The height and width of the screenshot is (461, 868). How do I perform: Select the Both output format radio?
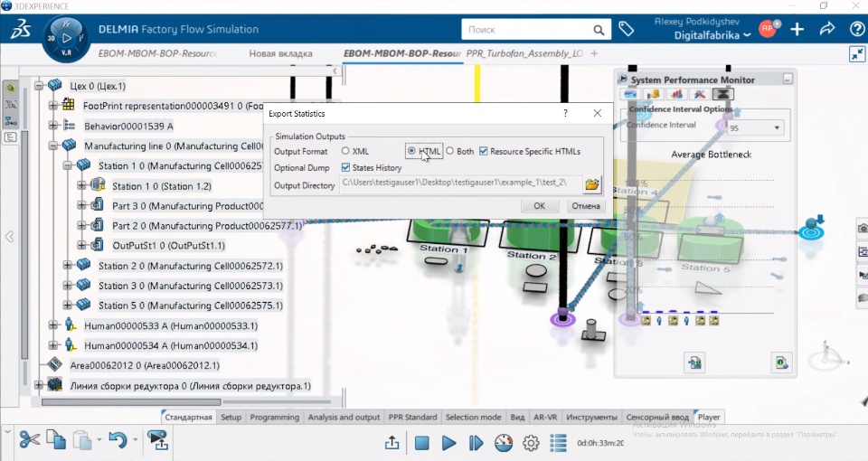(x=449, y=151)
